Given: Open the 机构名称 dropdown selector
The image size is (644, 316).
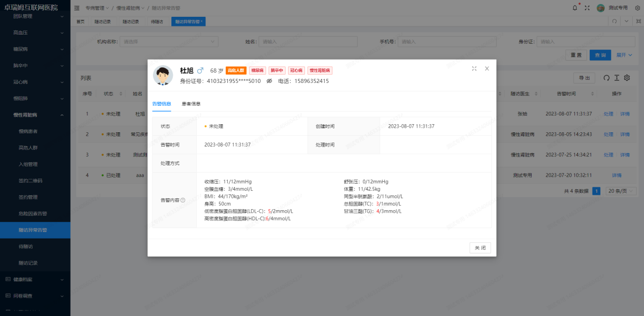Looking at the screenshot, I should (169, 41).
